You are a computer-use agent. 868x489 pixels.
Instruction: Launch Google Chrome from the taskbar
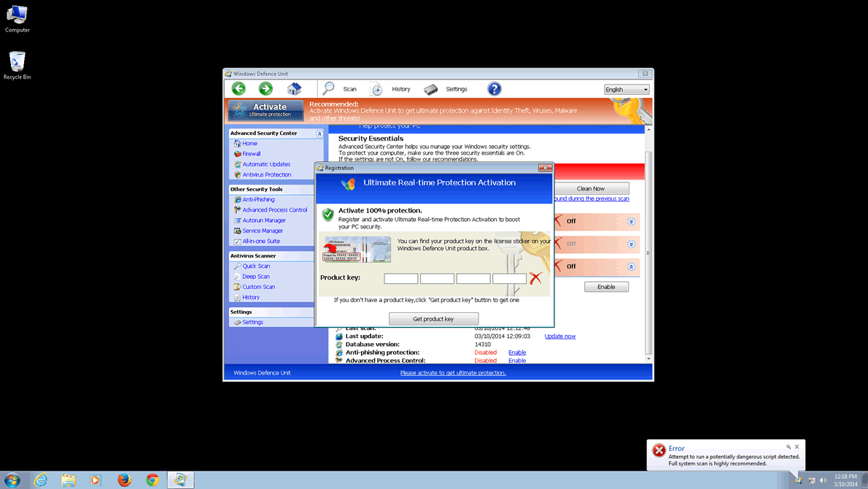tap(152, 480)
